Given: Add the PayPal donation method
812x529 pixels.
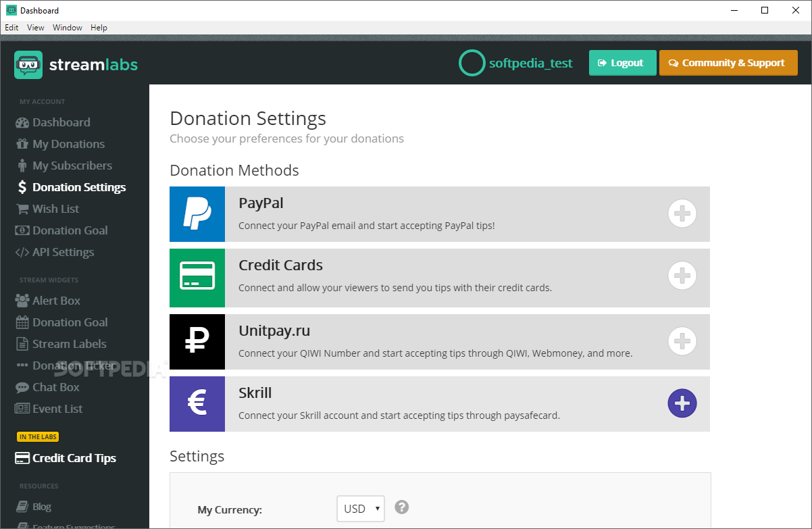Looking at the screenshot, I should click(682, 213).
